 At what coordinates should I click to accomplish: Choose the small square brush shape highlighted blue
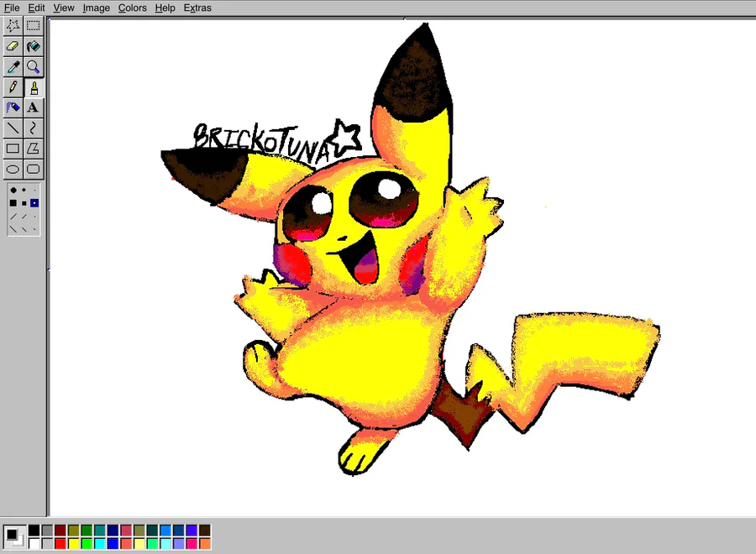[x=34, y=203]
